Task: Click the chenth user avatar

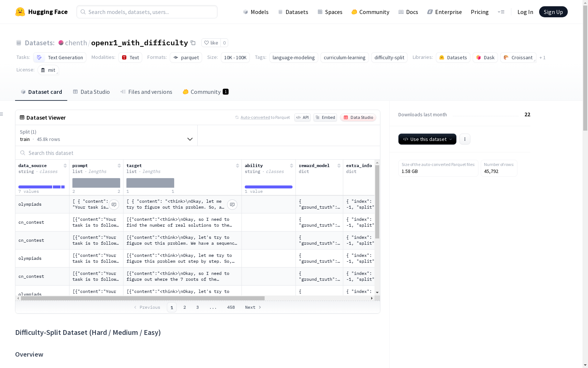Action: click(x=61, y=43)
